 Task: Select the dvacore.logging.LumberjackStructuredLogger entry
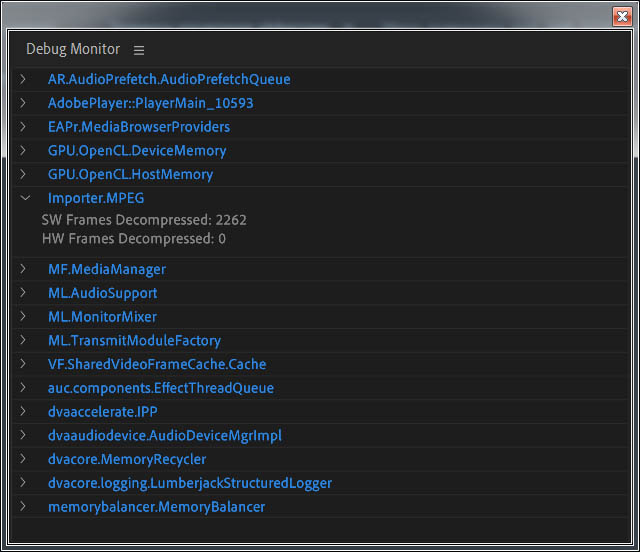(190, 483)
